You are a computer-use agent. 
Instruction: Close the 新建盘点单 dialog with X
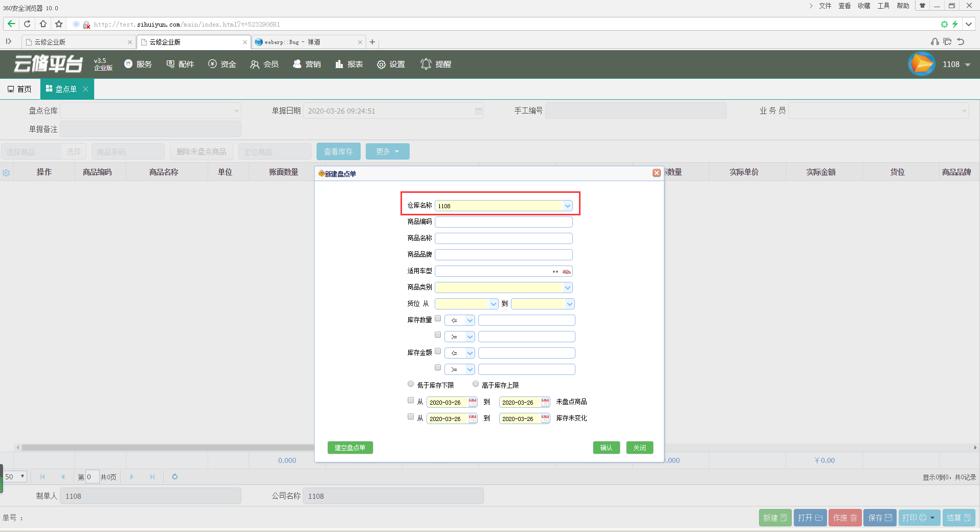[656, 173]
